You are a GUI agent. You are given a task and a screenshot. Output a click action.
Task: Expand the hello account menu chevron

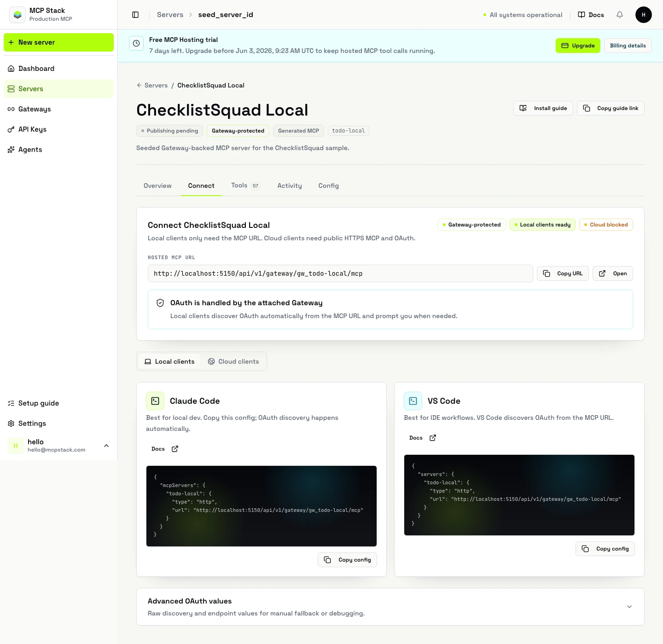(106, 446)
